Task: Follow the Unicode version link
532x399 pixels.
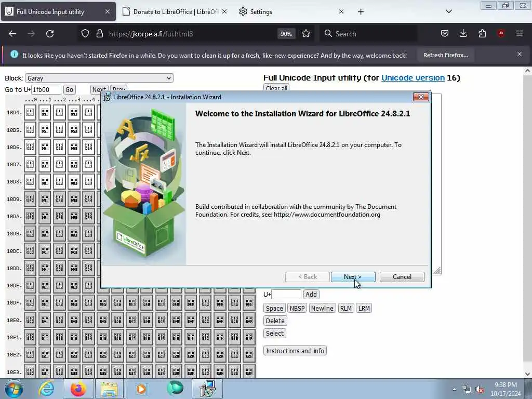Action: pyautogui.click(x=413, y=78)
